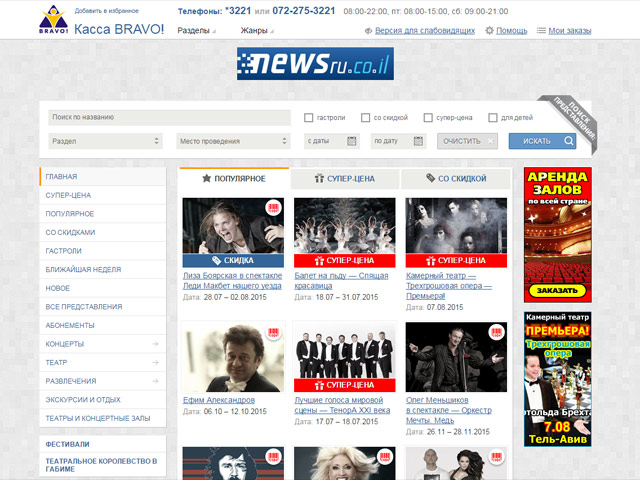The height and width of the screenshot is (480, 640).
Task: Click the calendar icon in 'по дату' field
Action: point(418,141)
